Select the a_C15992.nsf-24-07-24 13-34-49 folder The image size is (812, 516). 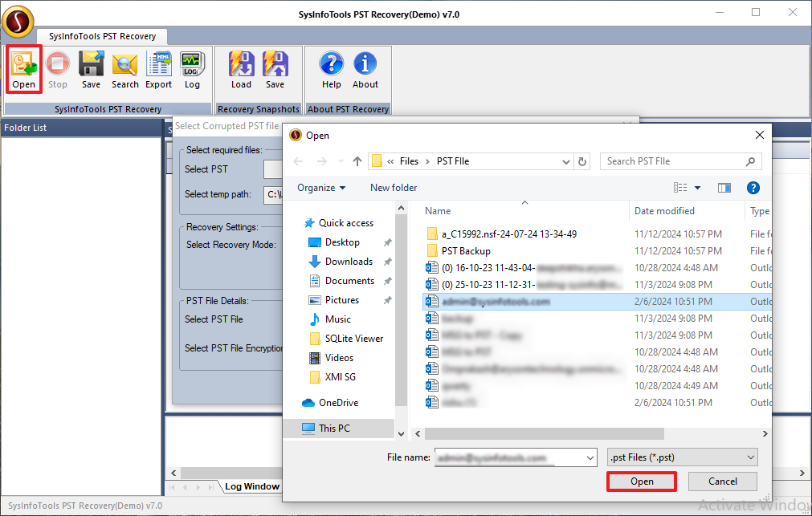click(x=508, y=234)
